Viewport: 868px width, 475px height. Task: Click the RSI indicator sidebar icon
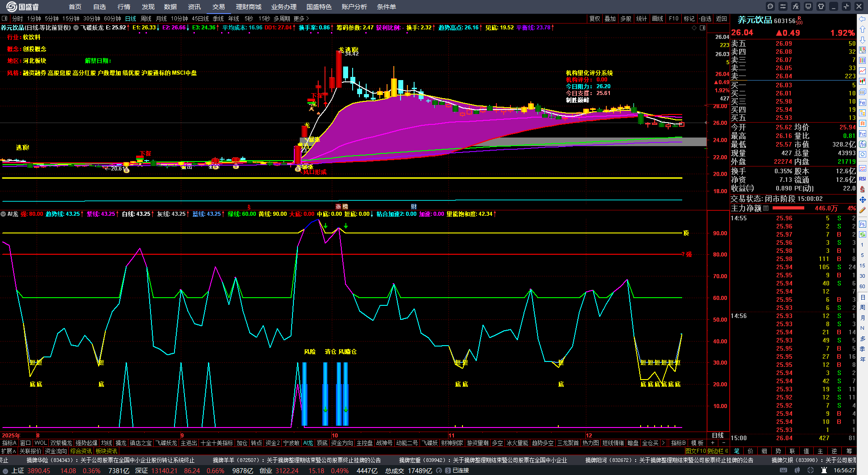coord(863,179)
